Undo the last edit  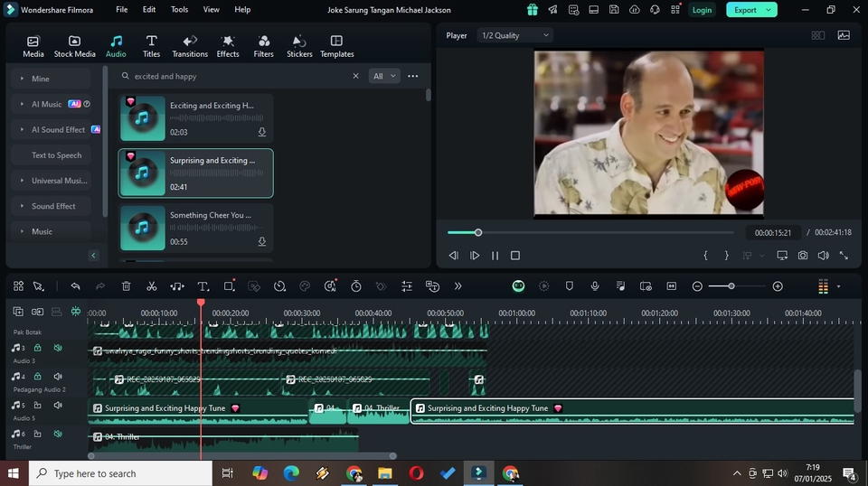tap(75, 286)
